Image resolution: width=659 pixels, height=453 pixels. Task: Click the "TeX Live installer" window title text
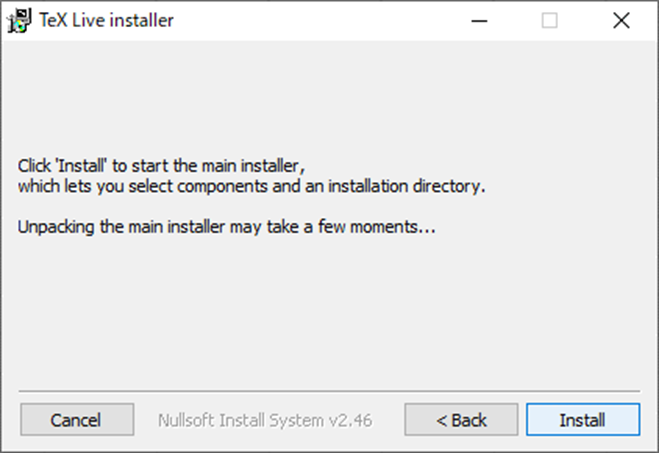(107, 20)
